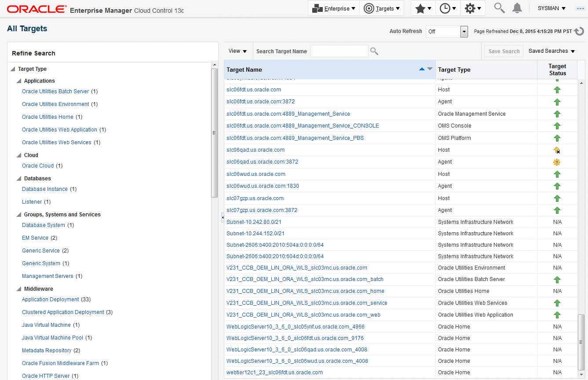This screenshot has width=588, height=380.
Task: Click the Refine Search panel scrollbar thumb
Action: pyautogui.click(x=215, y=133)
